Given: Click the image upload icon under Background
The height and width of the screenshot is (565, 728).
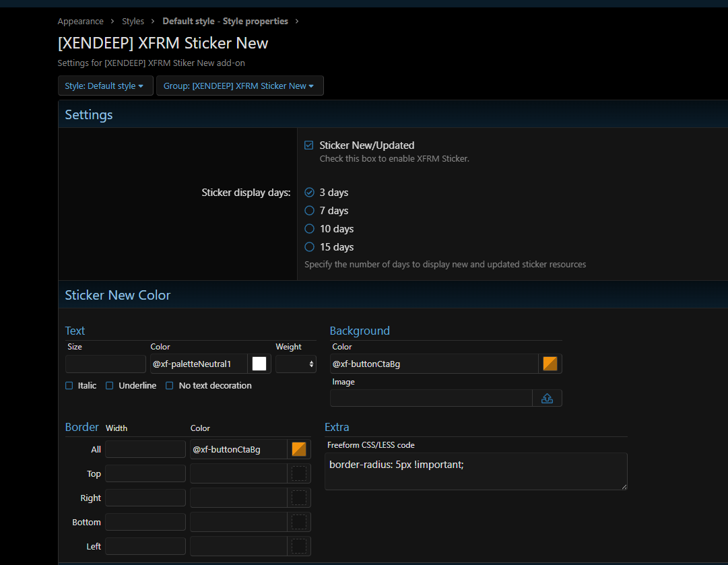Looking at the screenshot, I should 547,399.
